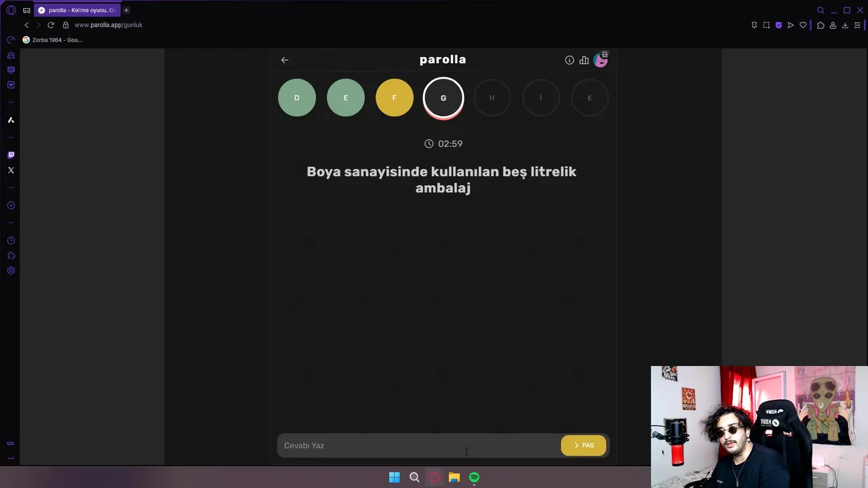
Task: Open parolla statistics bar chart
Action: 584,60
